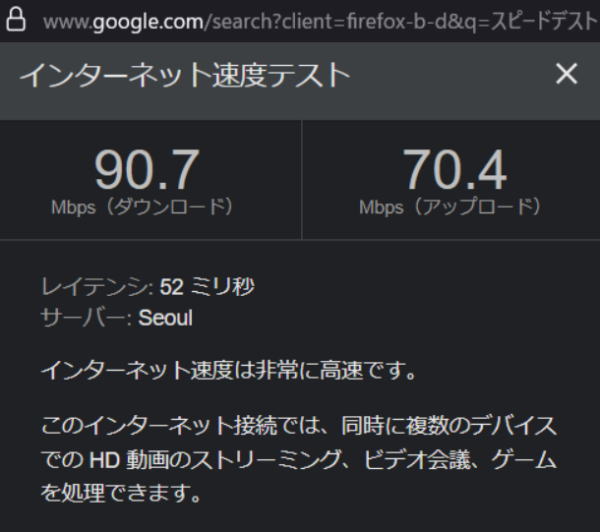
Task: Click the レイテンシ label
Action: pyautogui.click(x=96, y=288)
